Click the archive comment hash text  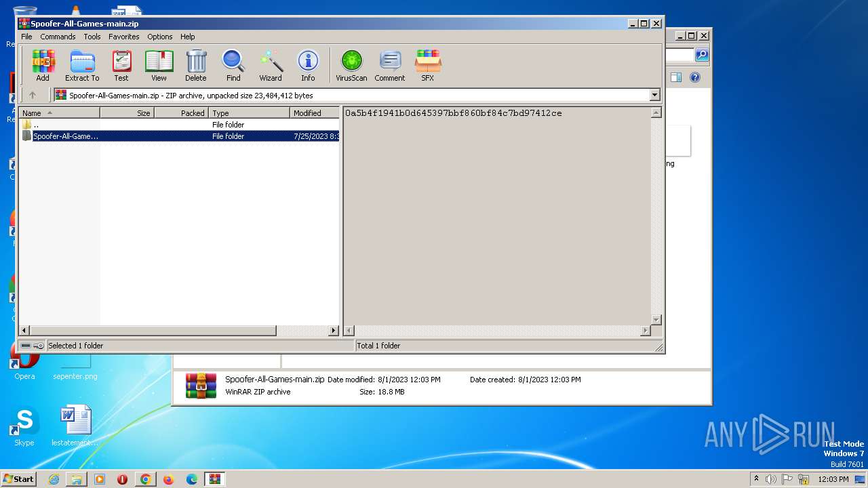coord(453,113)
